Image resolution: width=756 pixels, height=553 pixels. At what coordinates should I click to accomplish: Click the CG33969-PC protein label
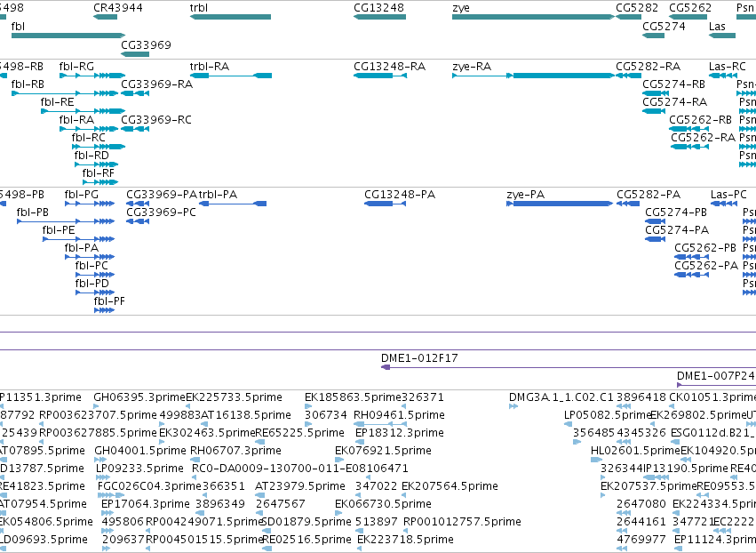161,212
